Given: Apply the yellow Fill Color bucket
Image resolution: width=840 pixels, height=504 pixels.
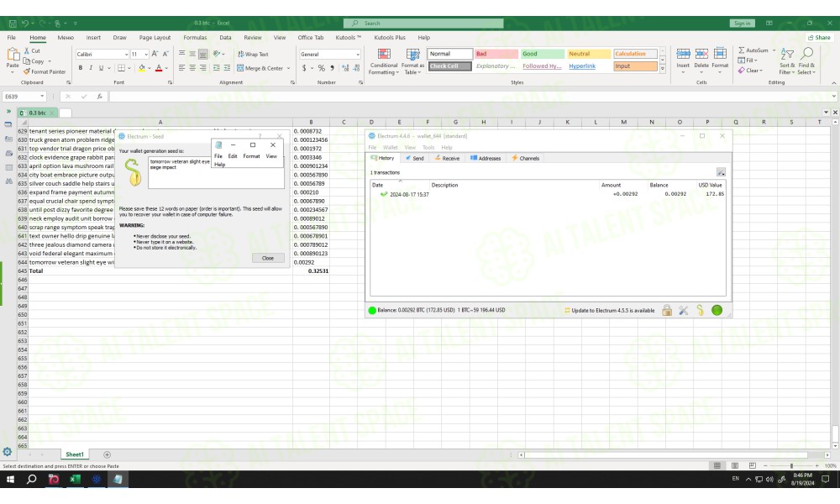Looking at the screenshot, I should pos(141,68).
